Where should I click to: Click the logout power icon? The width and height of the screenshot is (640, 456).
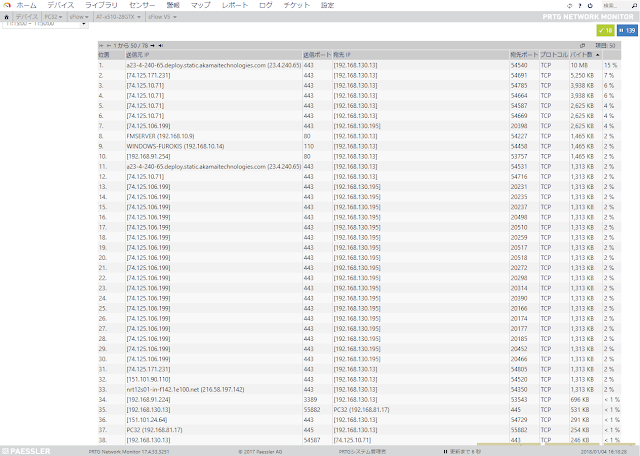click(590, 6)
